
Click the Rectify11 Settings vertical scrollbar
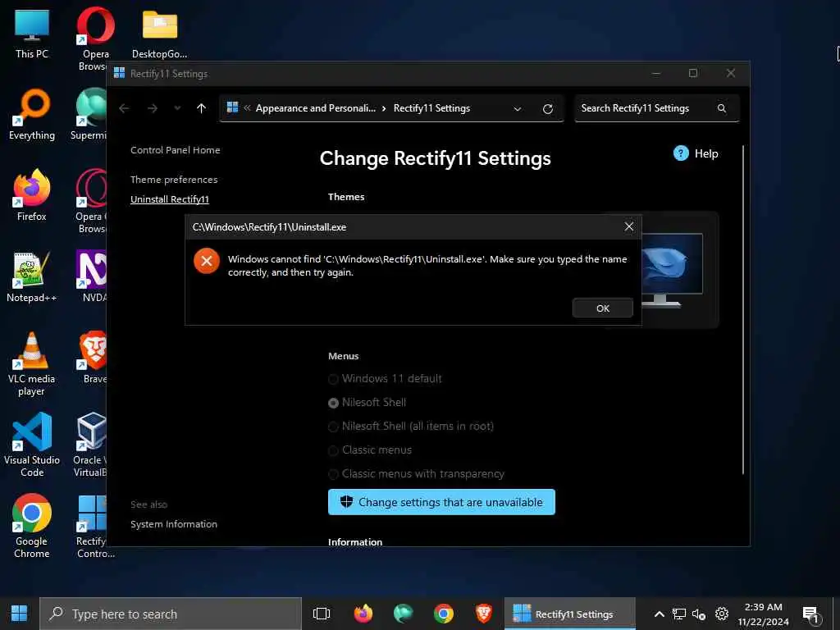743,309
